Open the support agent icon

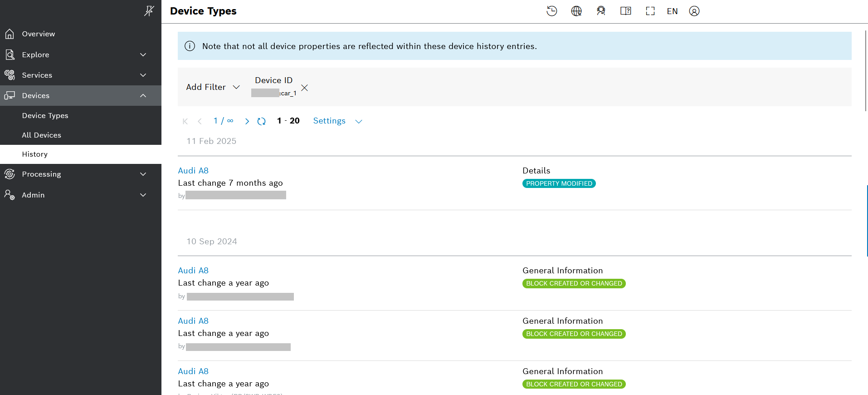[x=601, y=11]
